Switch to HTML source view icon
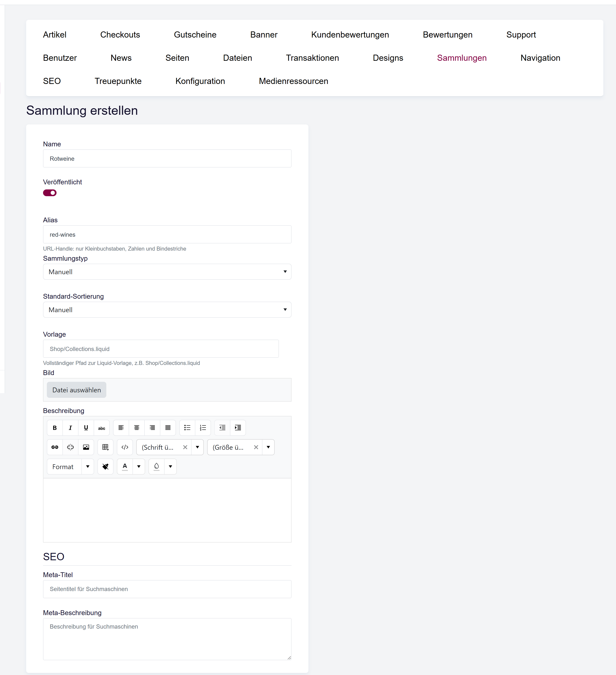This screenshot has height=675, width=616. 125,447
